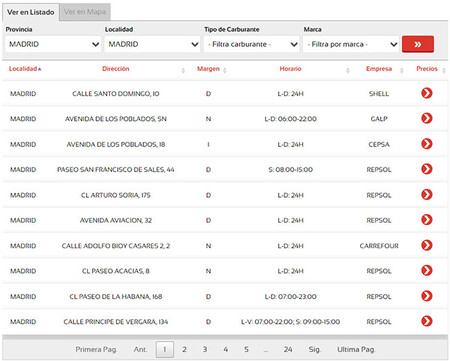The image size is (450, 361).
Task: Click schedule L-D: 07:00-23:00
Action: tap(290, 296)
